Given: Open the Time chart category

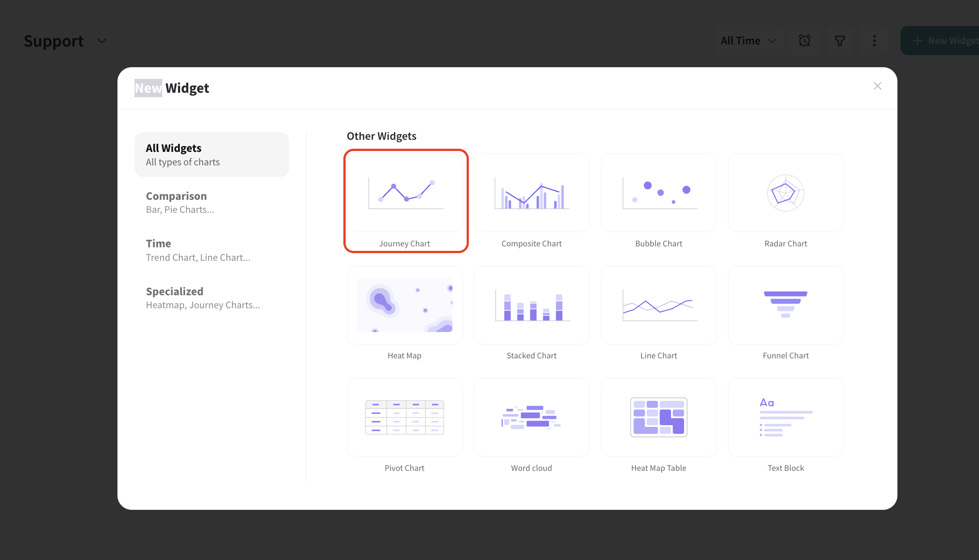Looking at the screenshot, I should (212, 250).
